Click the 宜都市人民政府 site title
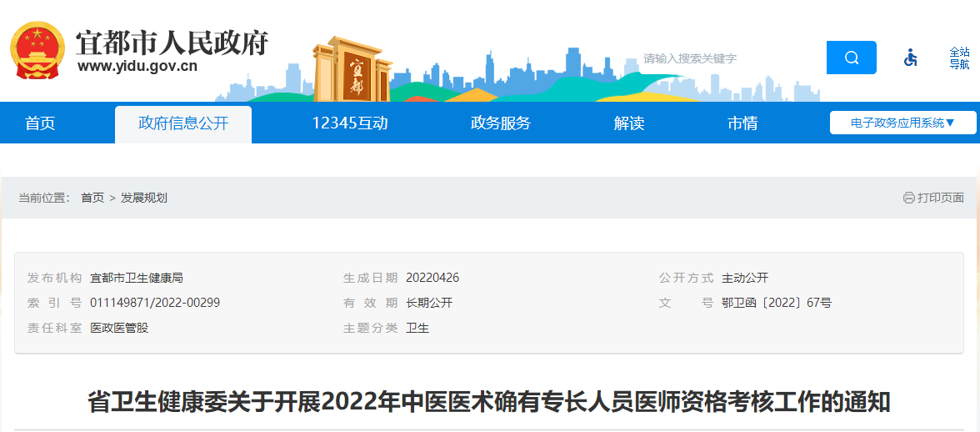This screenshot has width=980, height=432. [172, 42]
